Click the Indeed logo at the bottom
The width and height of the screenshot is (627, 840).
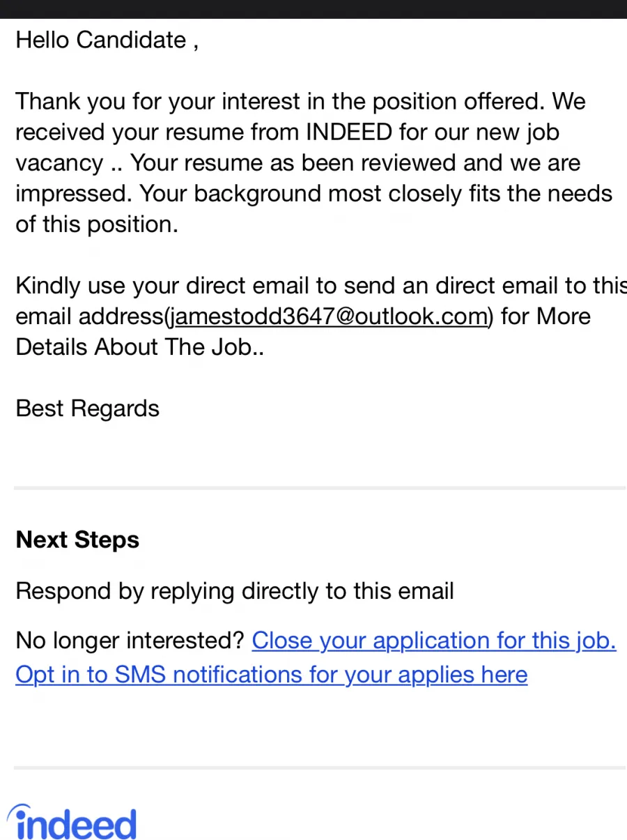(x=72, y=823)
